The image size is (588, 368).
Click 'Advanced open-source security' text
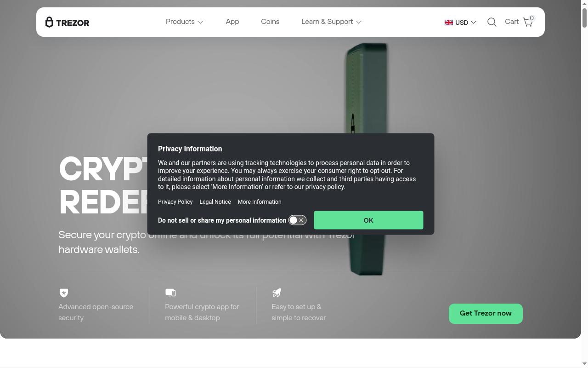pos(96,312)
